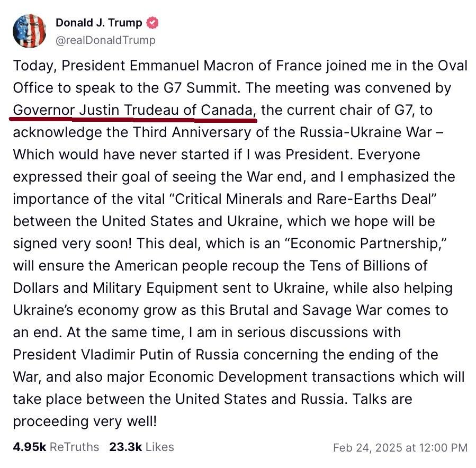Click the red underline beneath Trudeau text

[x=133, y=120]
